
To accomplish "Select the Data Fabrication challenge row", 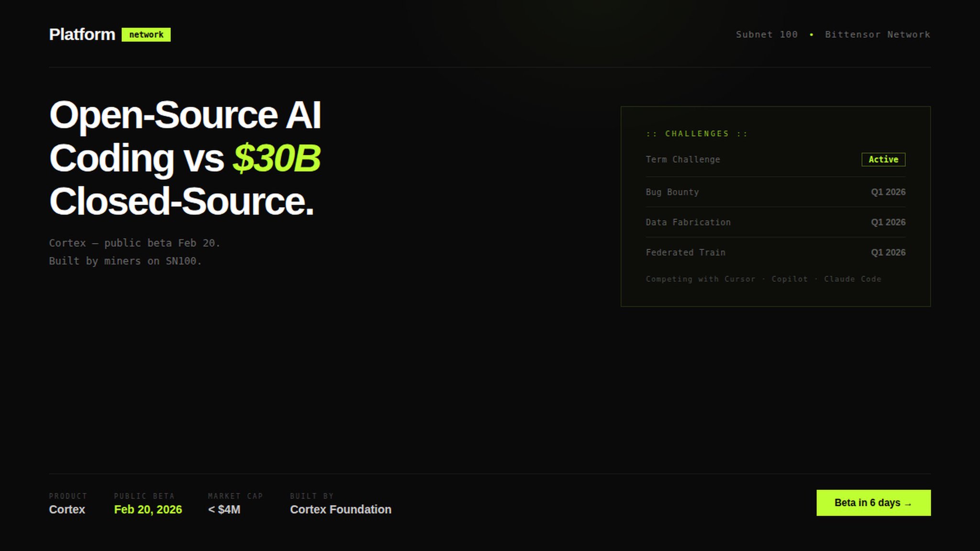I will (x=688, y=222).
